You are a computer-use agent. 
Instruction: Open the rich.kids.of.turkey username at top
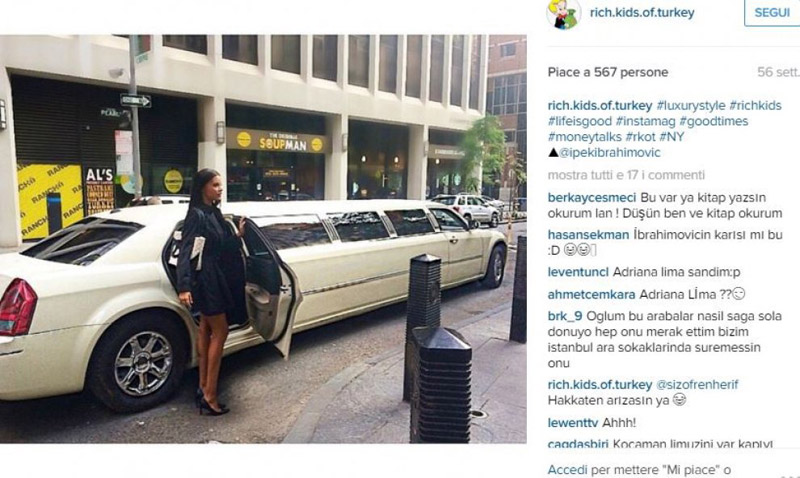(x=642, y=13)
